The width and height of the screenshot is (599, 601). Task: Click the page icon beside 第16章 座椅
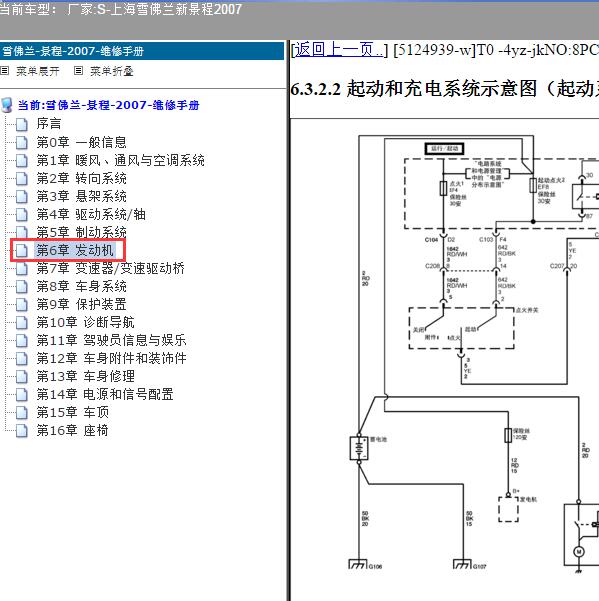(22, 430)
